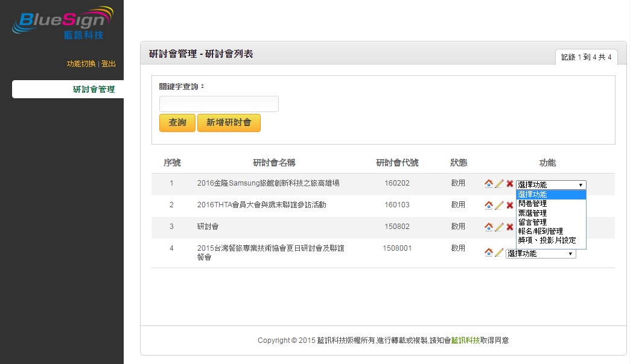Click the 新增研討會 button

pyautogui.click(x=229, y=123)
